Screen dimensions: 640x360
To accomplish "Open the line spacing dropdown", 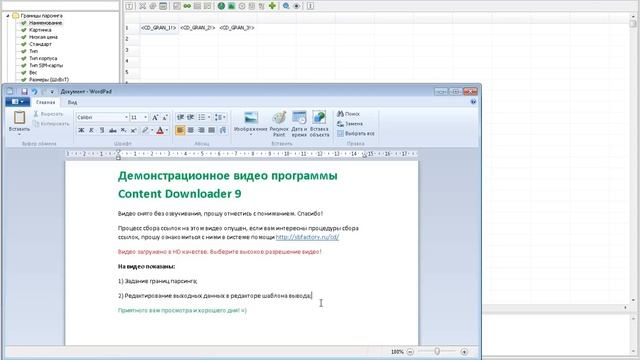I will tap(220, 117).
